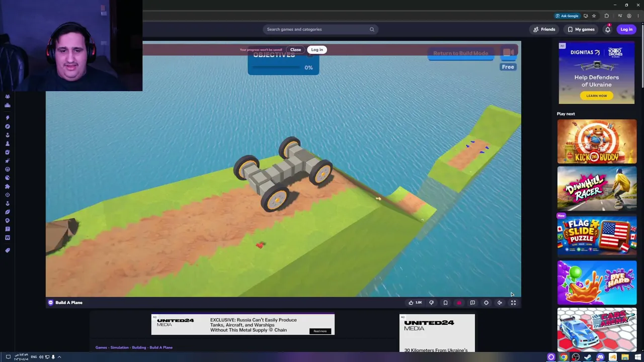The height and width of the screenshot is (362, 644).
Task: Click the purple Log in button
Action: [626, 29]
